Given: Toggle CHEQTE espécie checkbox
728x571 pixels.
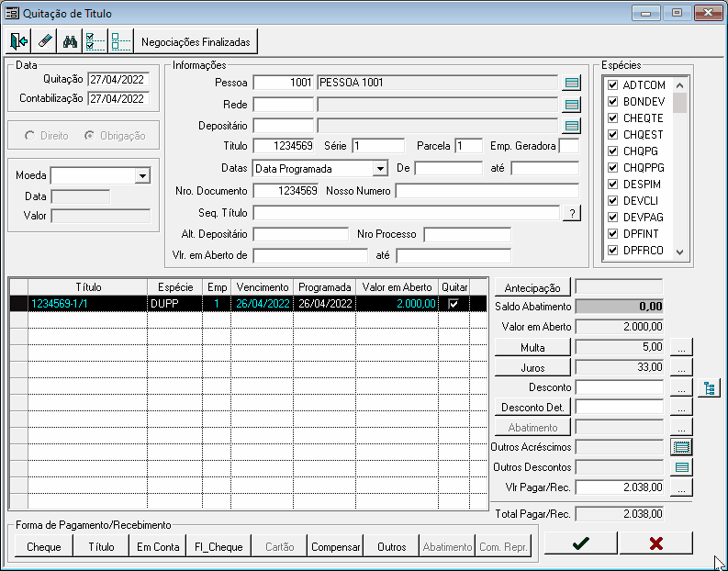Looking at the screenshot, I should tap(613, 118).
